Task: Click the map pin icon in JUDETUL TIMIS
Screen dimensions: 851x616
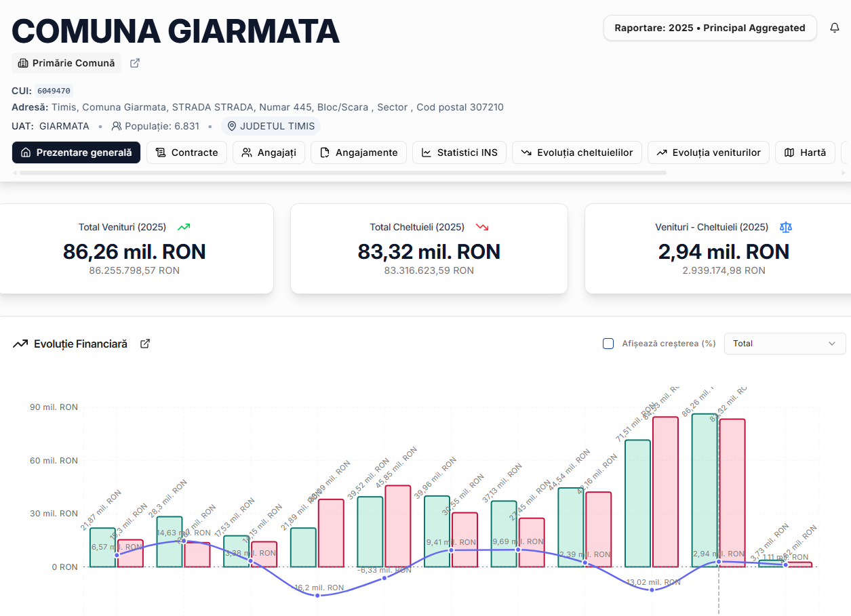Action: [232, 126]
